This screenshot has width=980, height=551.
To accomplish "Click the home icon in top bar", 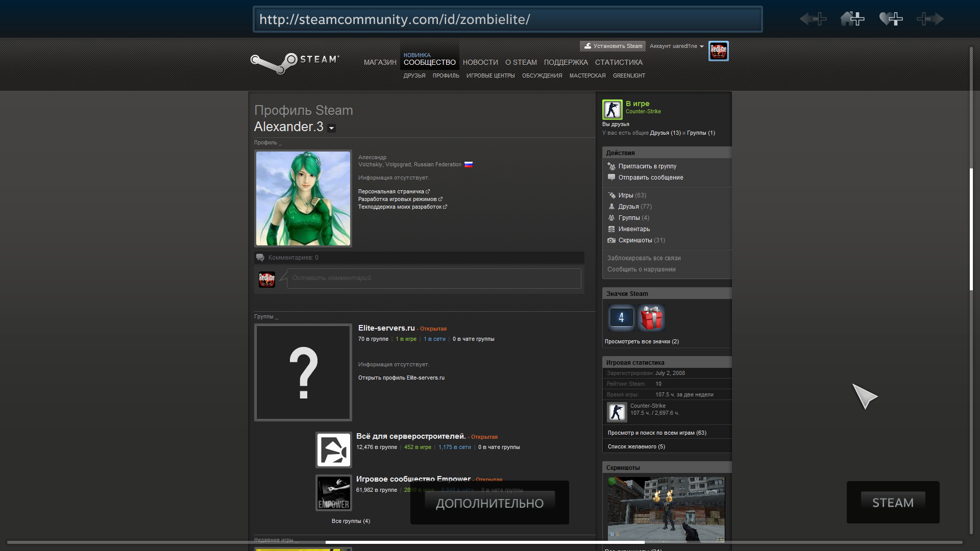I will coord(852,19).
